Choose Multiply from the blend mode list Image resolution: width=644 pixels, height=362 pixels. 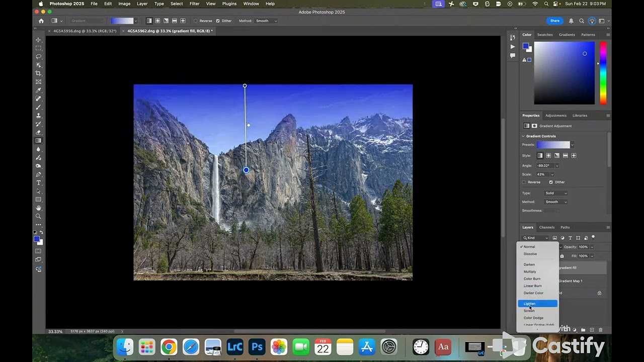pyautogui.click(x=530, y=271)
